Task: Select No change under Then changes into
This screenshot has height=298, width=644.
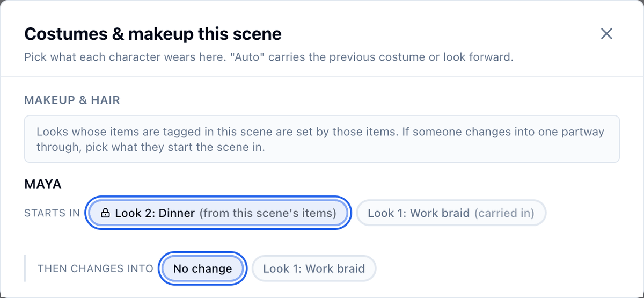Action: [x=203, y=268]
